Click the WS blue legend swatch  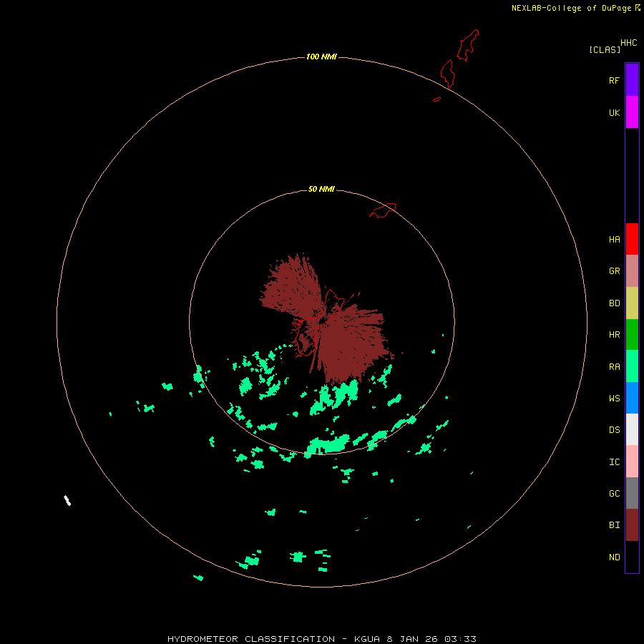point(632,398)
